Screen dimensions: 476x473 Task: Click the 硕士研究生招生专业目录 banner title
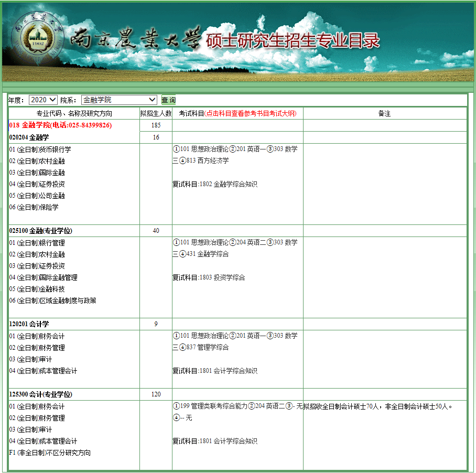293,41
